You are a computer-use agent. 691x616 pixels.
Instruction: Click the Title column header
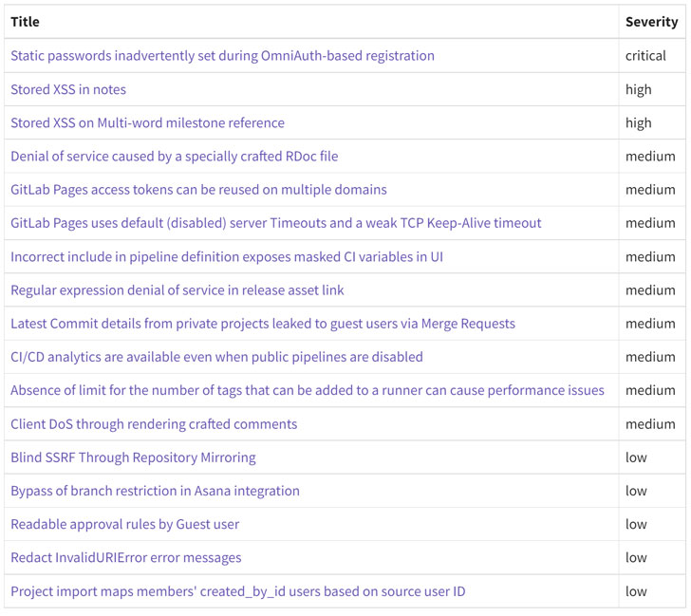click(x=26, y=22)
